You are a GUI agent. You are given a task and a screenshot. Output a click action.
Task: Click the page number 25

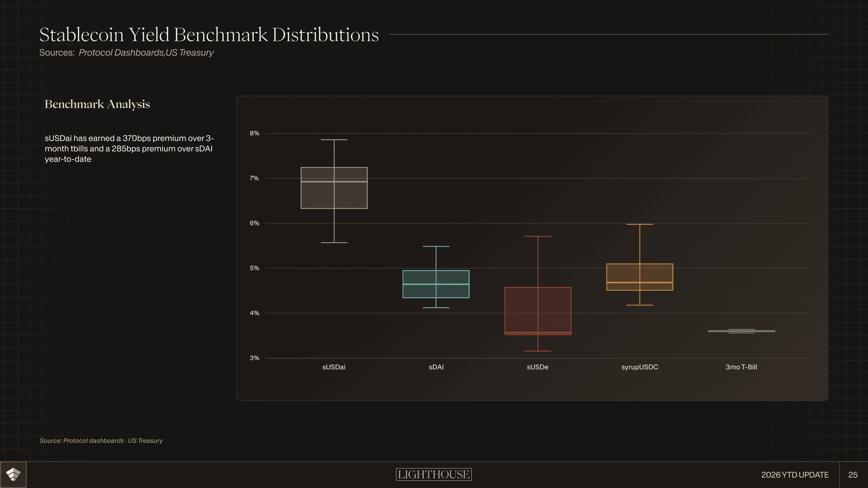pyautogui.click(x=853, y=475)
